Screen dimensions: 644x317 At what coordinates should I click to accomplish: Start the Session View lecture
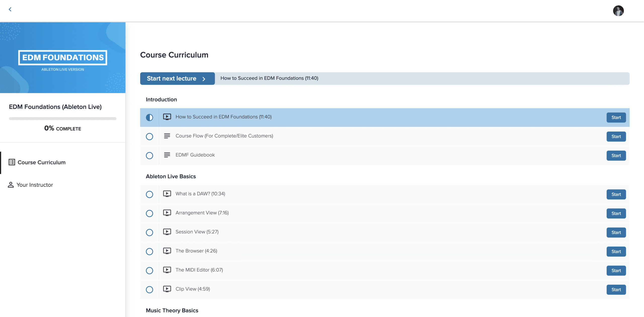click(x=616, y=232)
